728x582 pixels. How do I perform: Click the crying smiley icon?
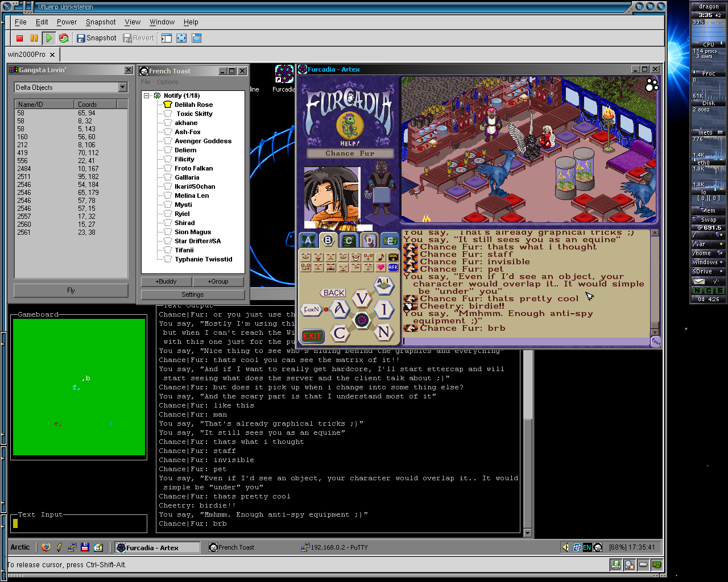(368, 267)
